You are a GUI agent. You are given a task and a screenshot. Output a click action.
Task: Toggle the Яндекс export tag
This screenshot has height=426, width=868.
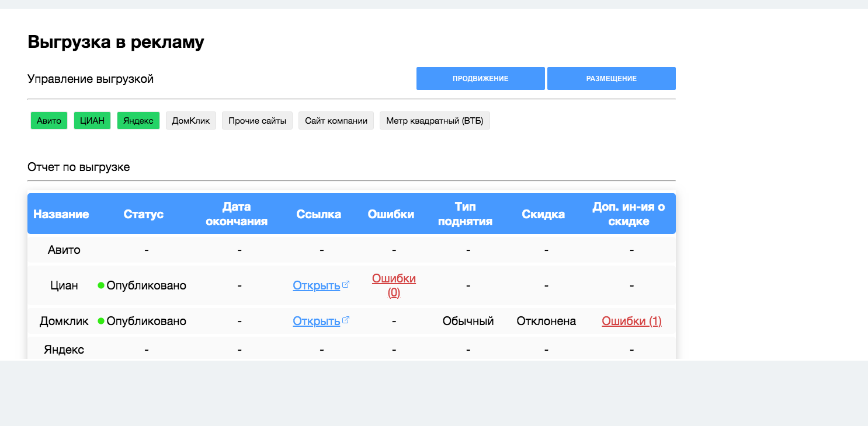tap(138, 121)
